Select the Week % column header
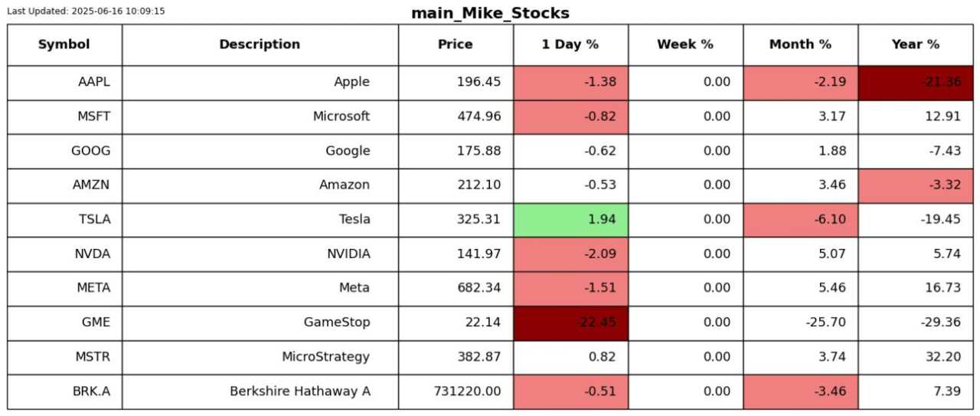 click(x=685, y=44)
